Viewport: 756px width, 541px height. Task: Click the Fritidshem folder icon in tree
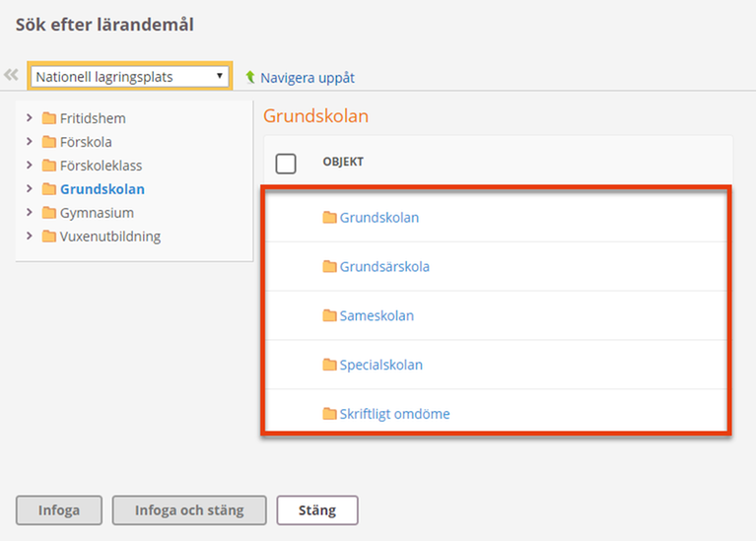(x=48, y=118)
